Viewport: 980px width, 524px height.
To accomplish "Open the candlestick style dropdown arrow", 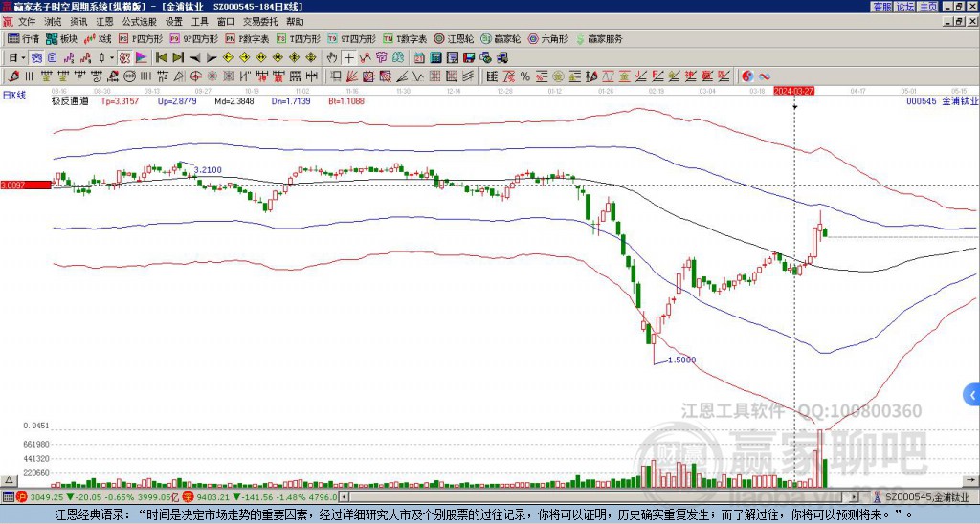I will [112, 58].
